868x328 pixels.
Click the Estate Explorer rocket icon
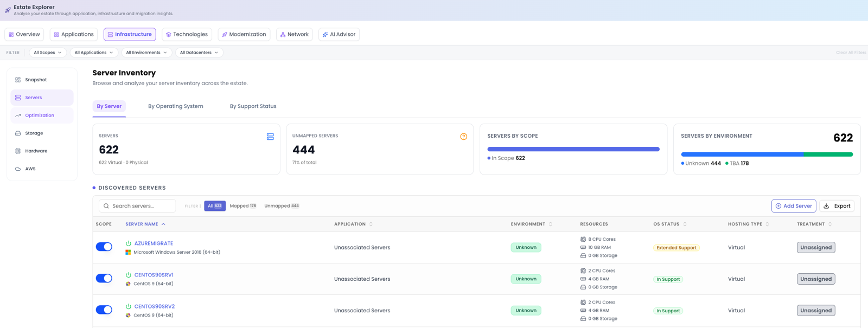coord(8,10)
